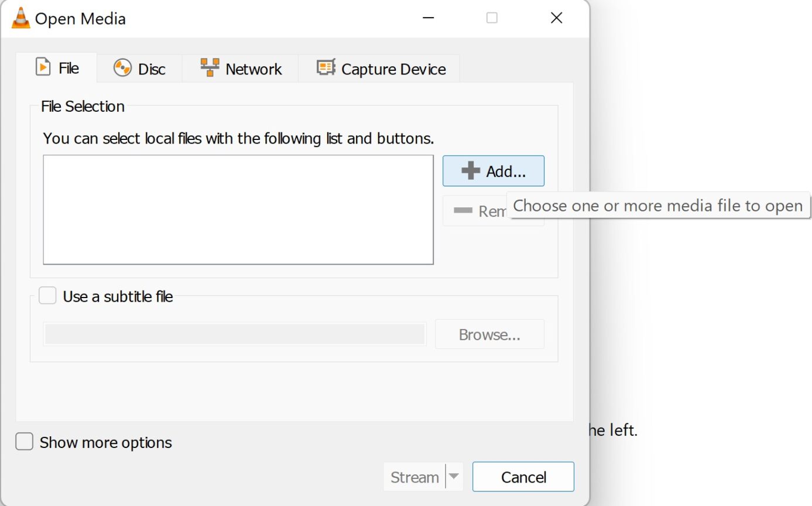The image size is (812, 506).
Task: Switch to the Capture Device tab
Action: tap(379, 69)
